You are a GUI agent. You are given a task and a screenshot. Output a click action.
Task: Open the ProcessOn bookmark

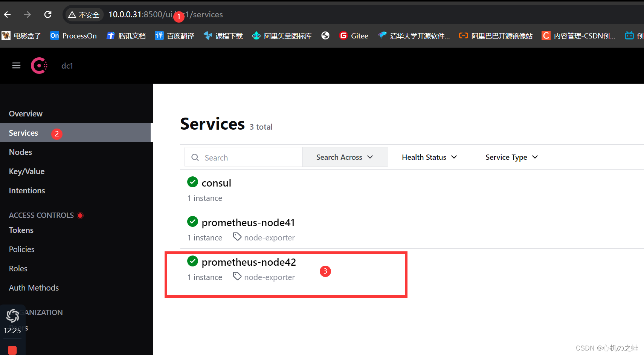(x=73, y=36)
